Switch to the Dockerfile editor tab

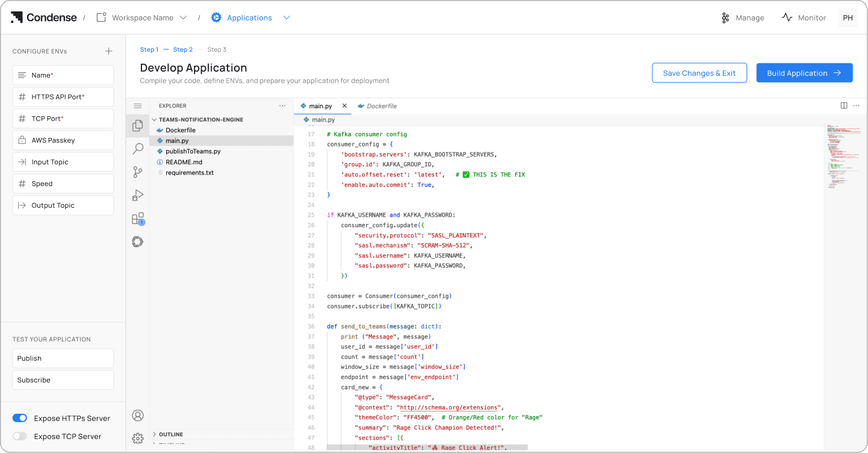coord(377,106)
